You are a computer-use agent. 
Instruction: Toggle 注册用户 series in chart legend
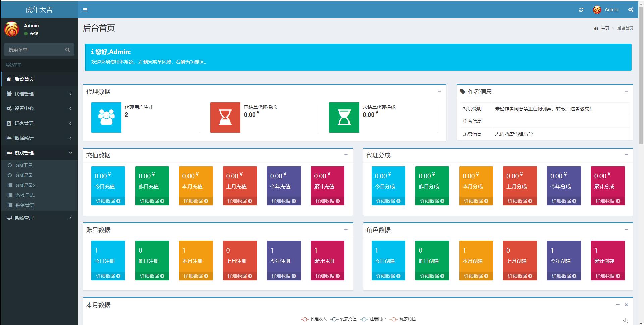(x=373, y=319)
